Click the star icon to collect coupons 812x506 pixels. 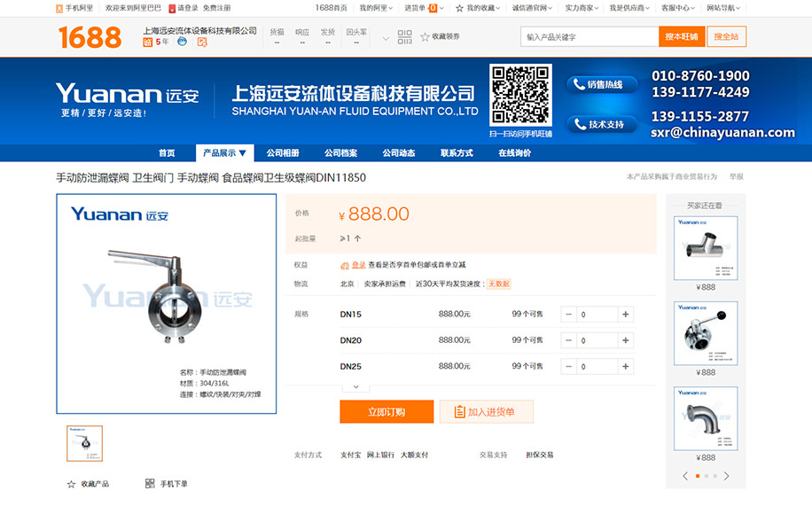click(425, 36)
